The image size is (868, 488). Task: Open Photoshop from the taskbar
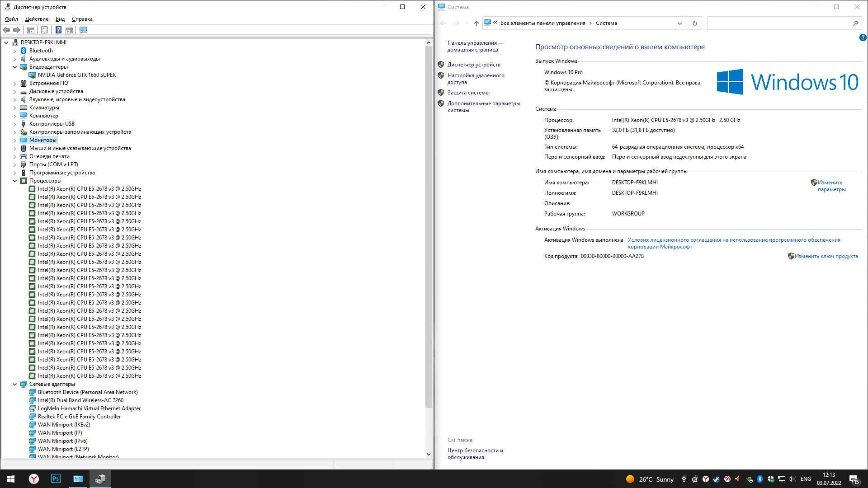(x=56, y=479)
